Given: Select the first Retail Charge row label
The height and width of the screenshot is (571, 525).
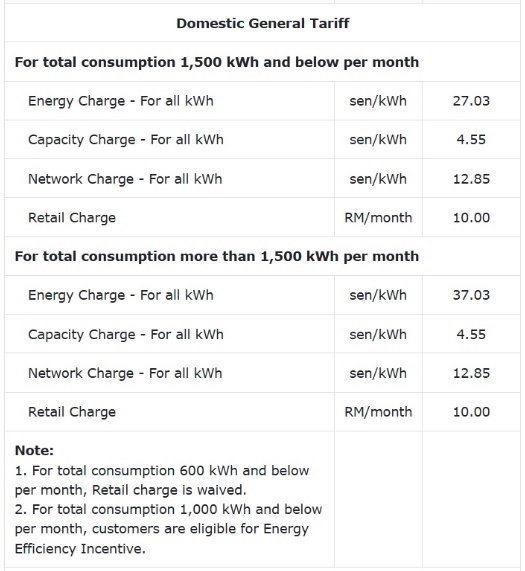Looking at the screenshot, I should point(72,218).
